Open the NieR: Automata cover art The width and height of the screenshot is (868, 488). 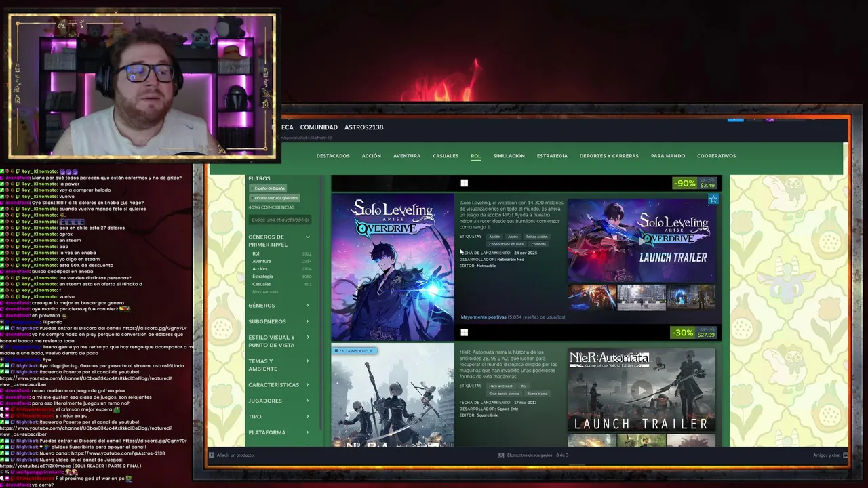393,394
